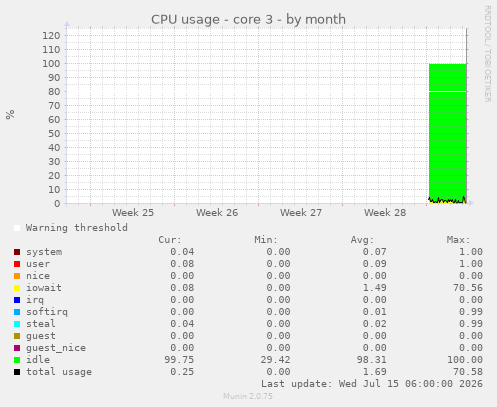Click the total usage current 0.25
This screenshot has width=497, height=407.
[x=182, y=372]
